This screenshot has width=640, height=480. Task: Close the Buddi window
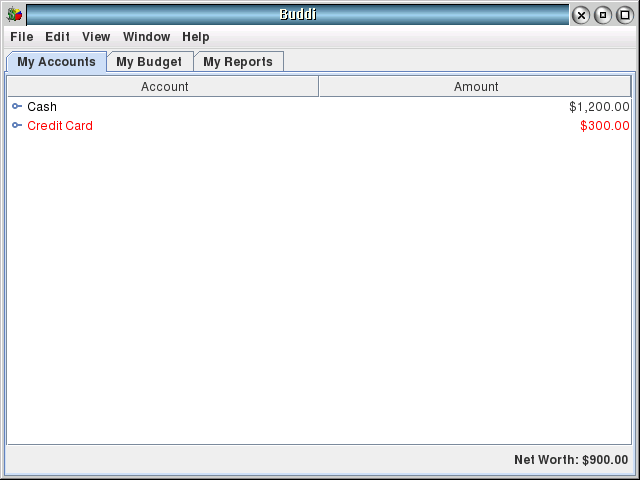581,15
